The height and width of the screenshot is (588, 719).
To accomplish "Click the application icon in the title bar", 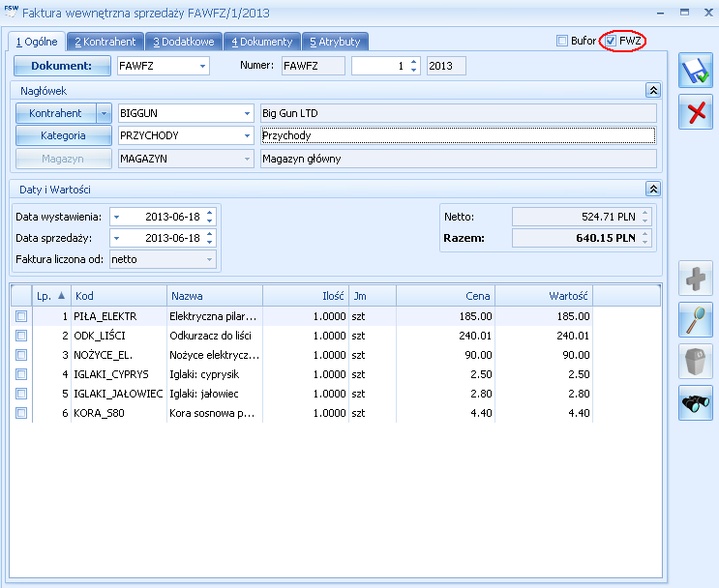I will 11,12.
